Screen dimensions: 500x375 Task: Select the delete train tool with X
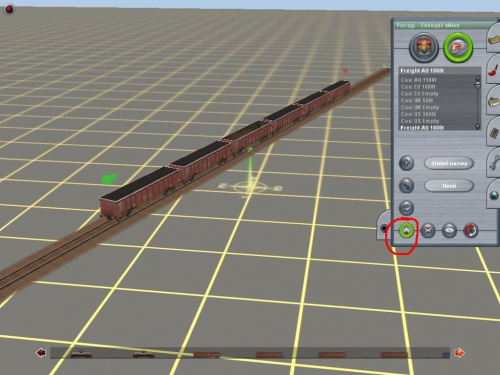pos(428,230)
